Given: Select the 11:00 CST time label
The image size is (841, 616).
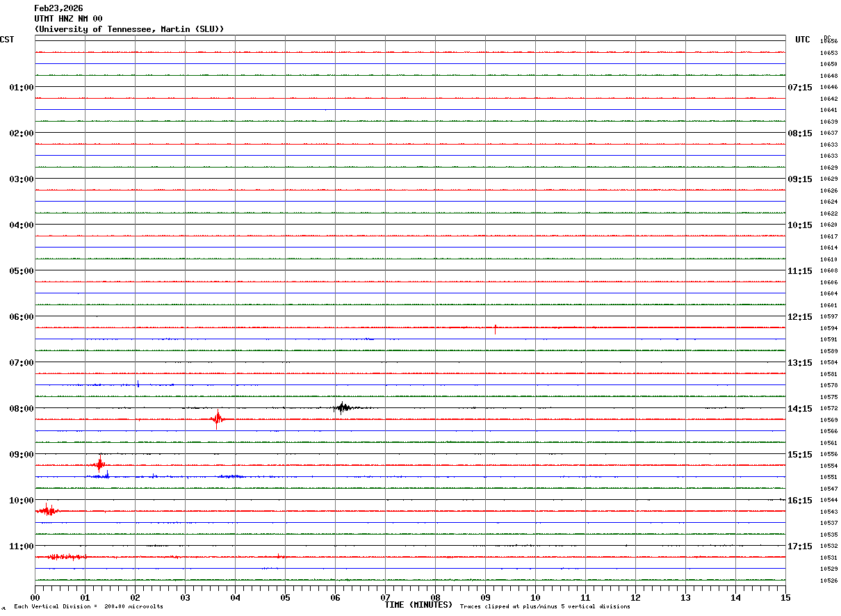Looking at the screenshot, I should (x=21, y=546).
